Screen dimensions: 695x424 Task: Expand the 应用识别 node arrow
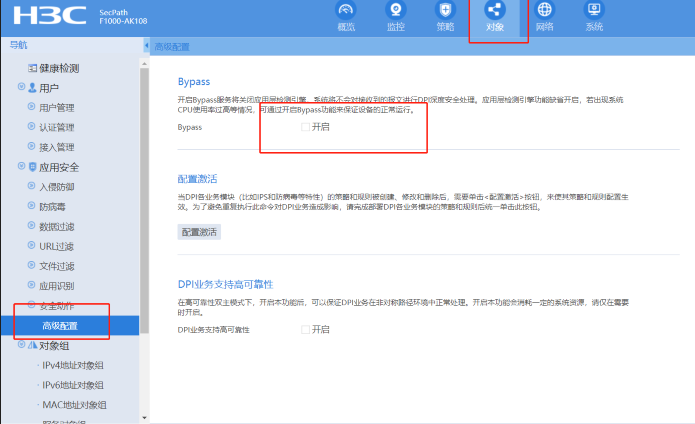[31, 284]
